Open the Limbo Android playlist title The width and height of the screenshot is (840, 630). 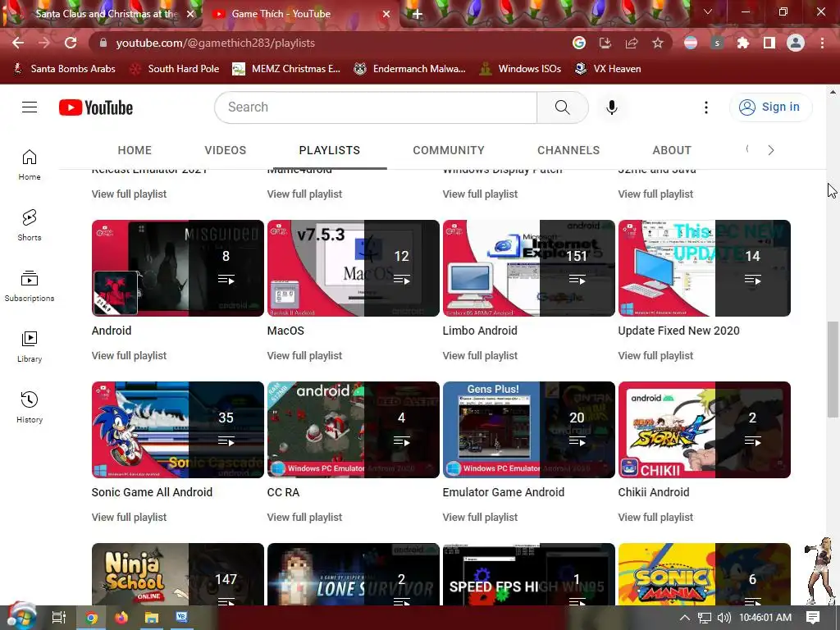click(480, 331)
